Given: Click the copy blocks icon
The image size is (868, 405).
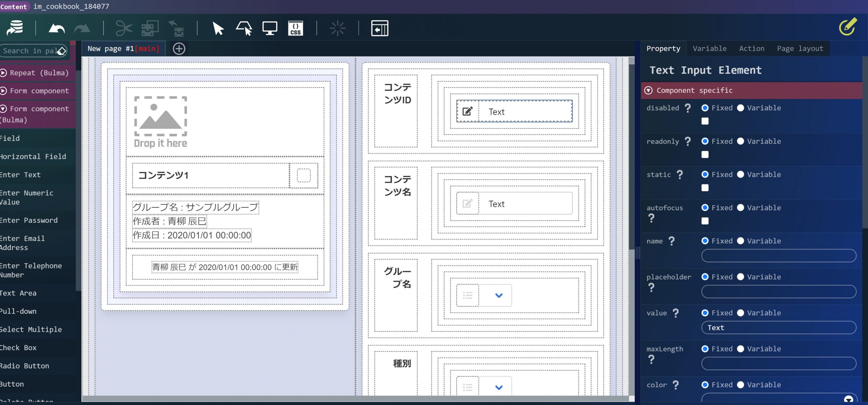Looking at the screenshot, I should pyautogui.click(x=150, y=28).
